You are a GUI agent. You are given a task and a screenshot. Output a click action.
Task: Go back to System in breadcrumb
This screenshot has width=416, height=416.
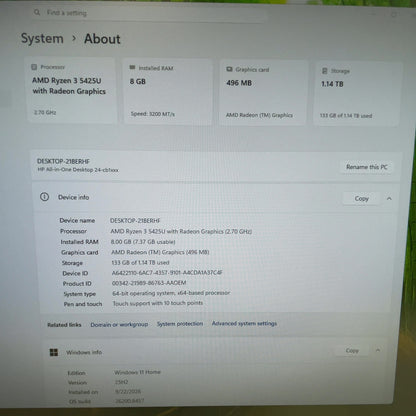pyautogui.click(x=42, y=38)
